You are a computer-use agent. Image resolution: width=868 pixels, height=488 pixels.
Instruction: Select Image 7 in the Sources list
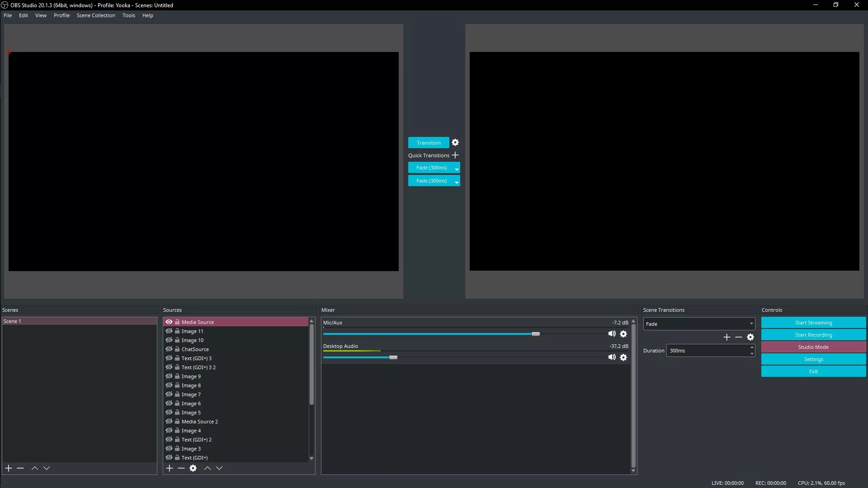191,394
